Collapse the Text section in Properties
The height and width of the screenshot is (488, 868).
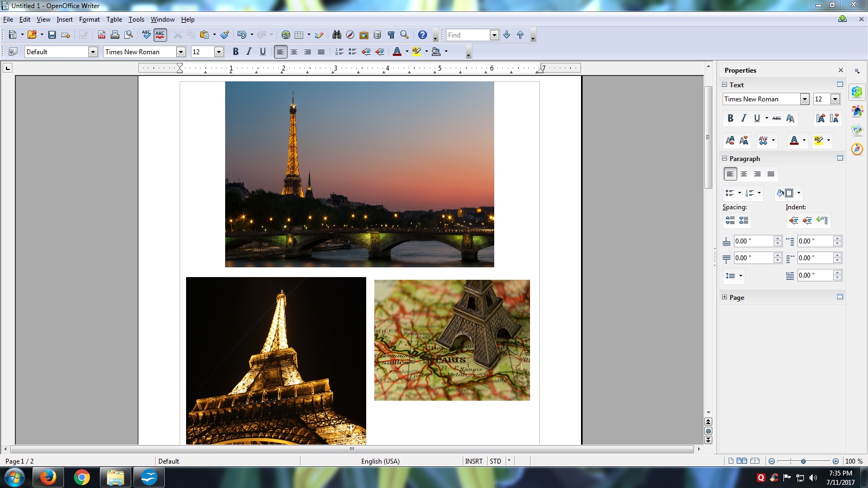click(725, 85)
